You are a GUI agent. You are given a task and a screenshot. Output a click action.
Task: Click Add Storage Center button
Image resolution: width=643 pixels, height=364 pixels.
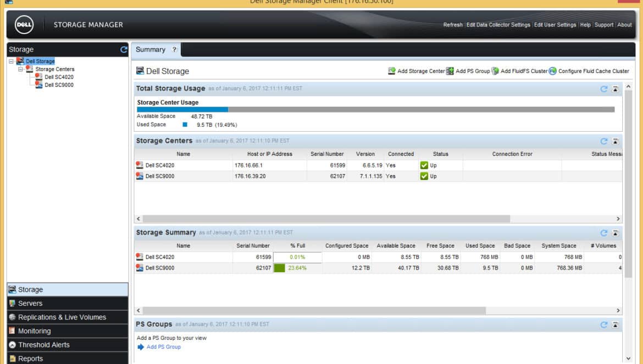(416, 71)
